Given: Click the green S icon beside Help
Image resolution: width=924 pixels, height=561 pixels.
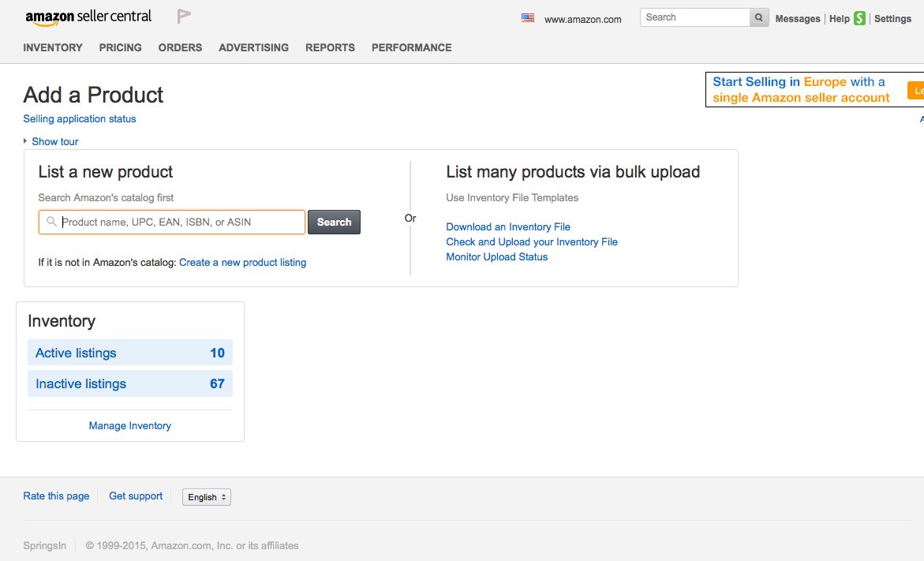Looking at the screenshot, I should click(860, 18).
